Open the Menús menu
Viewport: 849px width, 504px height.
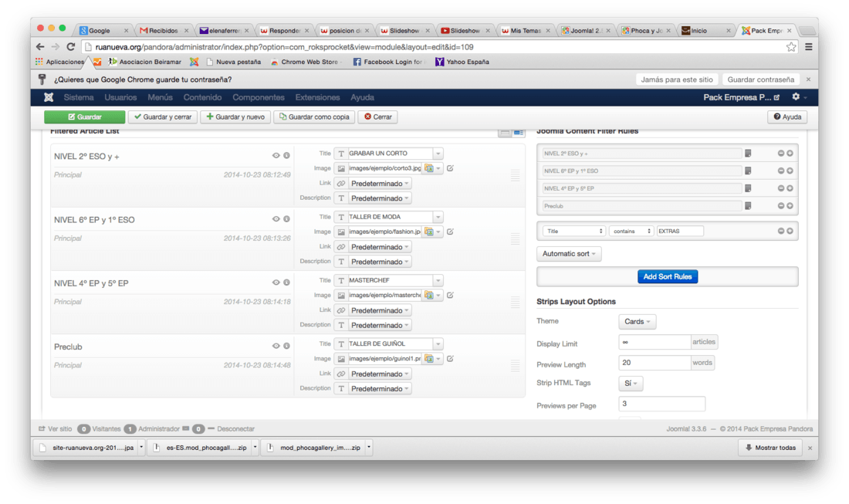click(160, 97)
